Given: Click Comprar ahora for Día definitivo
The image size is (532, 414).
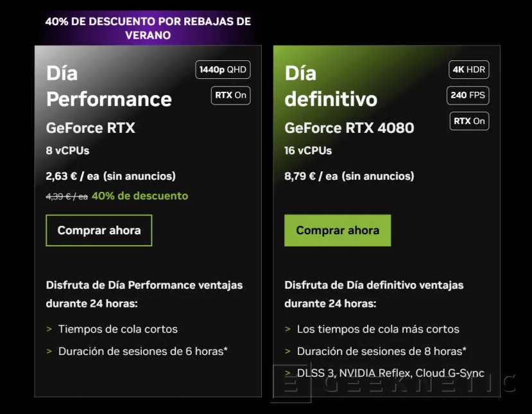Looking at the screenshot, I should (338, 230).
